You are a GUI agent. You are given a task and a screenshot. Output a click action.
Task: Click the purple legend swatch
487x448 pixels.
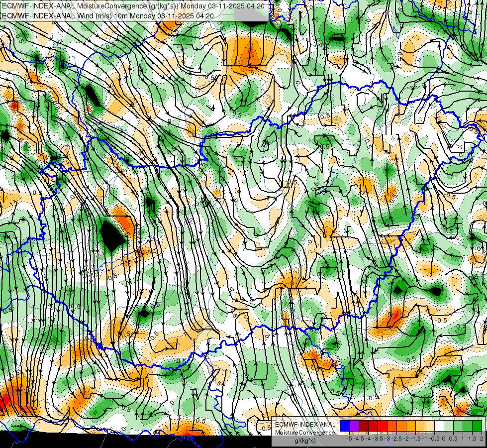354,426
